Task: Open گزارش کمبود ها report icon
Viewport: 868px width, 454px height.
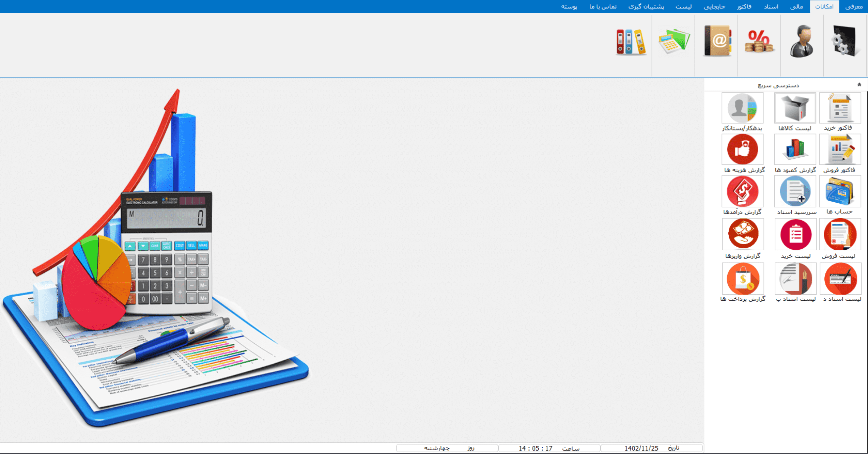Action: 795,150
